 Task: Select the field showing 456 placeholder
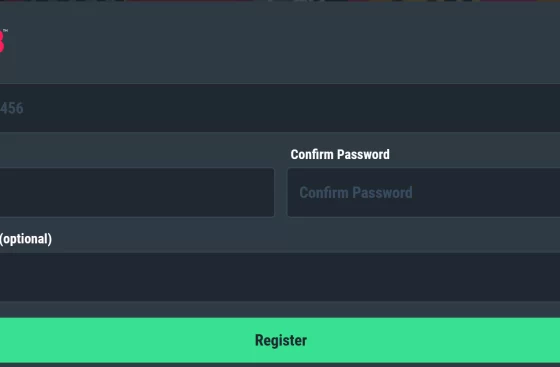(280, 108)
